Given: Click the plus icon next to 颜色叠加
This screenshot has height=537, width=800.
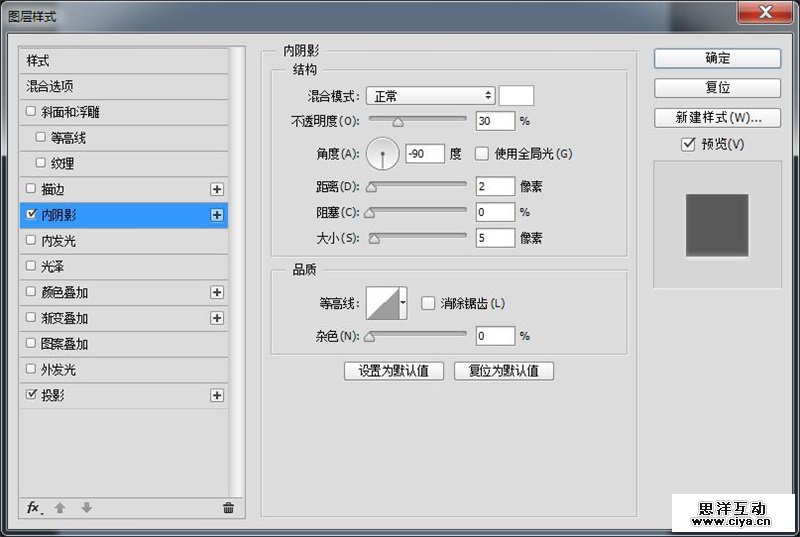Looking at the screenshot, I should click(217, 293).
